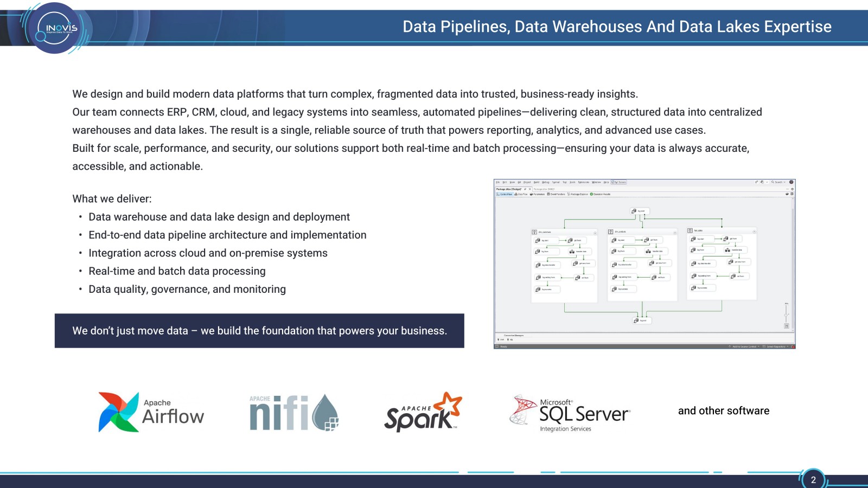This screenshot has width=868, height=488.
Task: Select 'transfer data' task in dim_customers container
Action: click(580, 252)
